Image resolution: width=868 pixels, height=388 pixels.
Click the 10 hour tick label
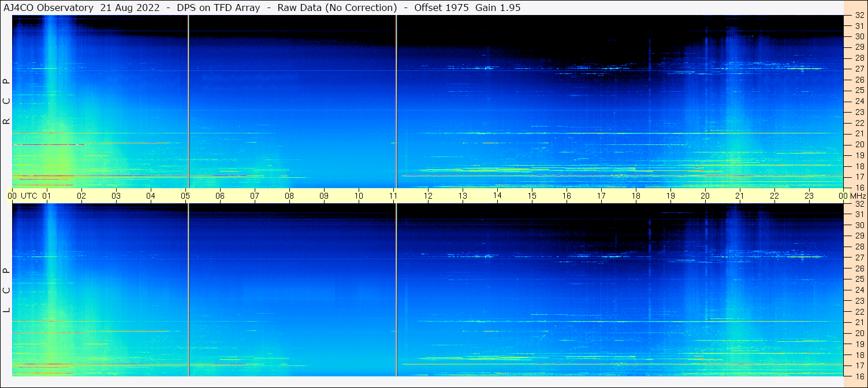coord(359,196)
